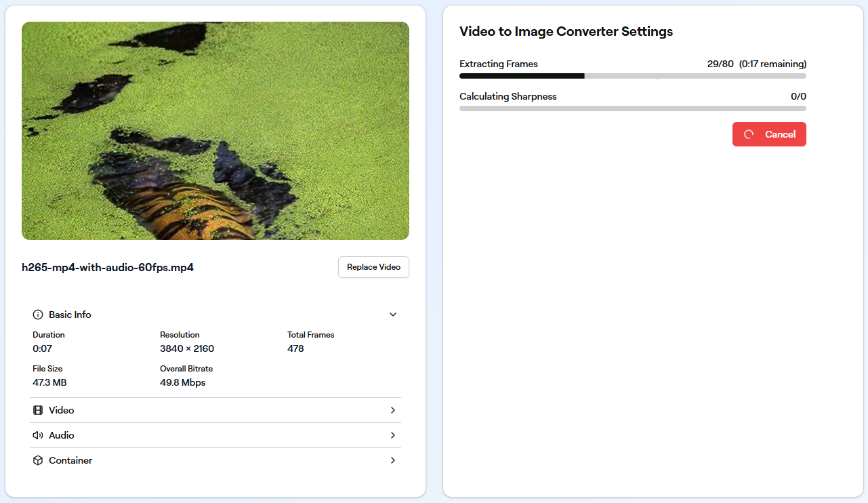Select the h265-mp4-with-audio-60fps.mp4 filename
Image resolution: width=868 pixels, height=503 pixels.
pyautogui.click(x=108, y=267)
